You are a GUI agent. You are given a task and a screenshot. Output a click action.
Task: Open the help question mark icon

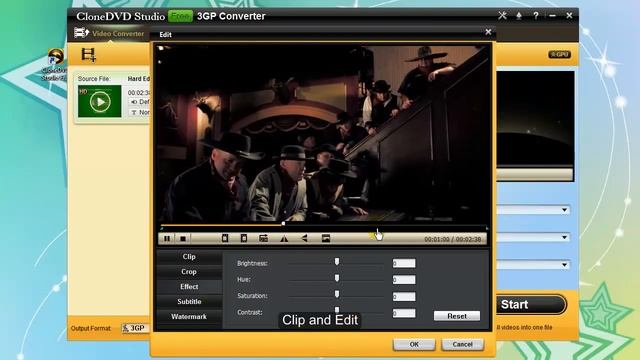[x=536, y=16]
